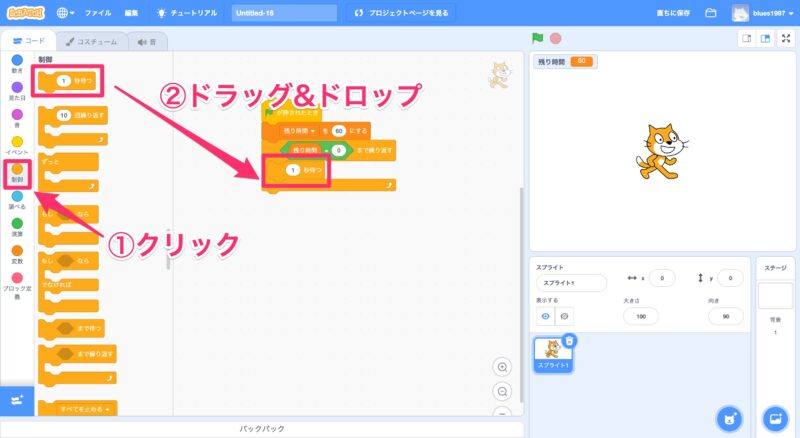The height and width of the screenshot is (438, 800).
Task: Set sprite to hidden with crossed-eye icon
Action: click(565, 316)
